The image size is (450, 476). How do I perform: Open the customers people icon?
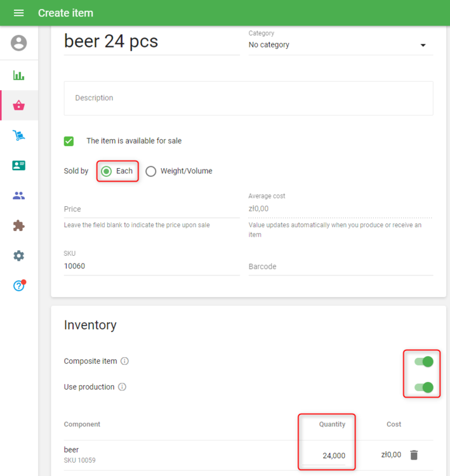(x=19, y=195)
